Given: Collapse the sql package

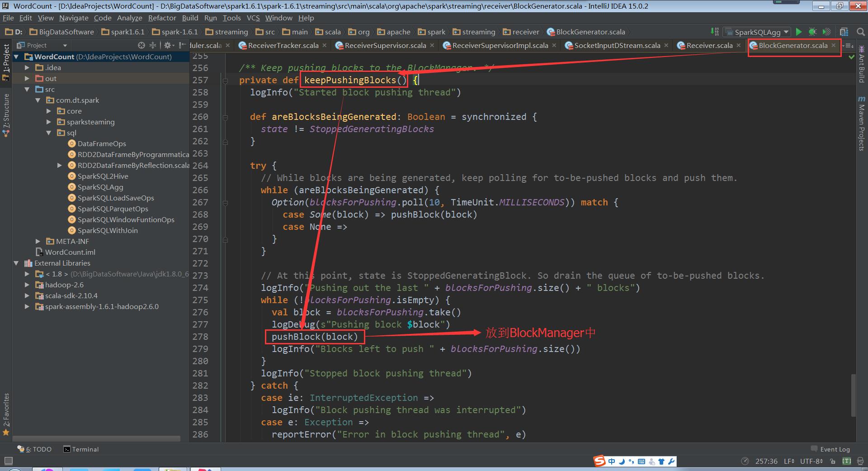Looking at the screenshot, I should click(x=49, y=133).
